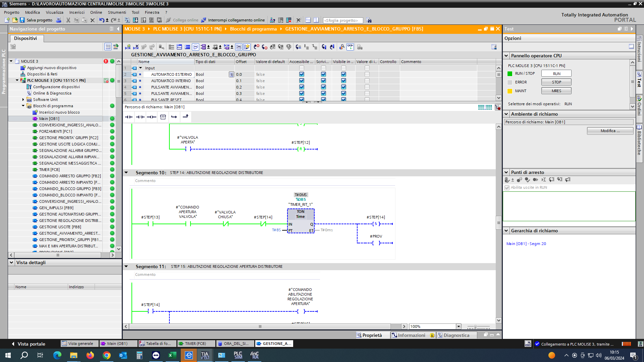Open the Strumenti menu
This screenshot has width=644, height=362.
(x=117, y=12)
